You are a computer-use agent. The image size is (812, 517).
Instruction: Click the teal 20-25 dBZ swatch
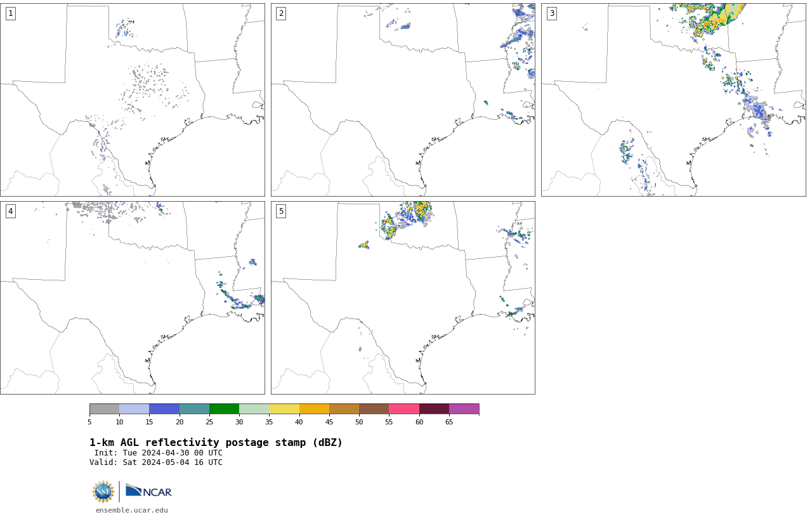(194, 409)
